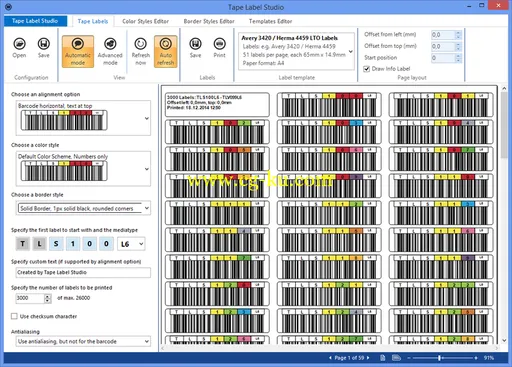This screenshot has width=512, height=367.
Task: Click the custom text input field
Action: 83,272
